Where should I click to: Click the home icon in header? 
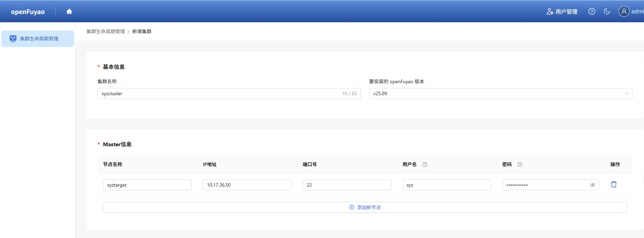coord(69,12)
